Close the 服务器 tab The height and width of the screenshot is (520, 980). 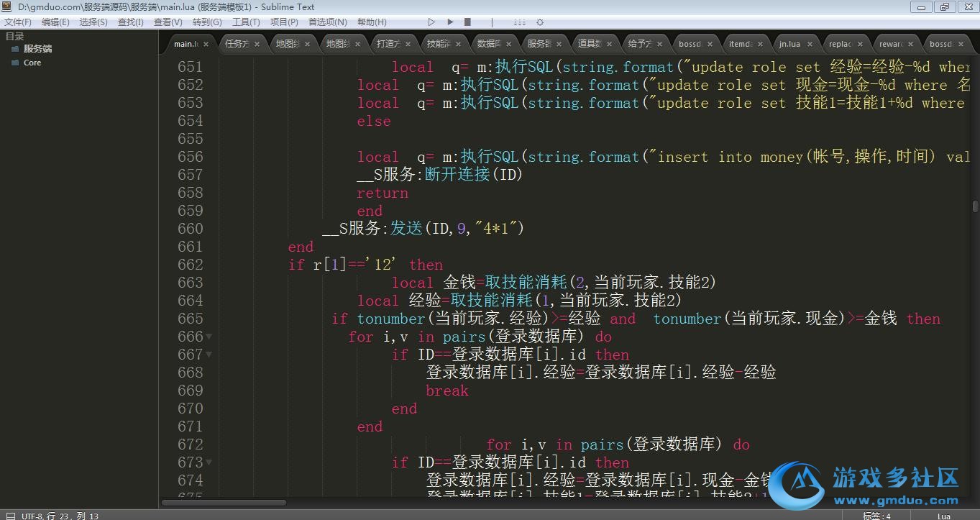click(x=559, y=44)
